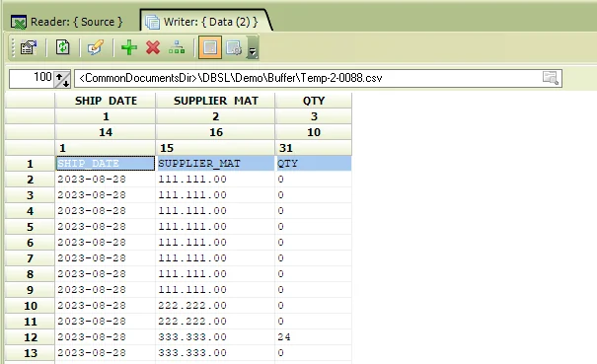Select row header 5
The width and height of the screenshot is (597, 364).
click(x=30, y=227)
